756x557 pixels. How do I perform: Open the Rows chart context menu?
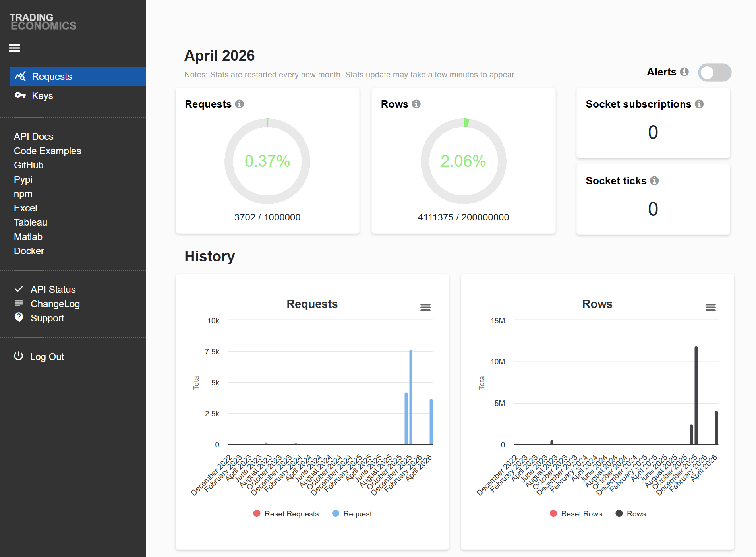click(x=710, y=308)
